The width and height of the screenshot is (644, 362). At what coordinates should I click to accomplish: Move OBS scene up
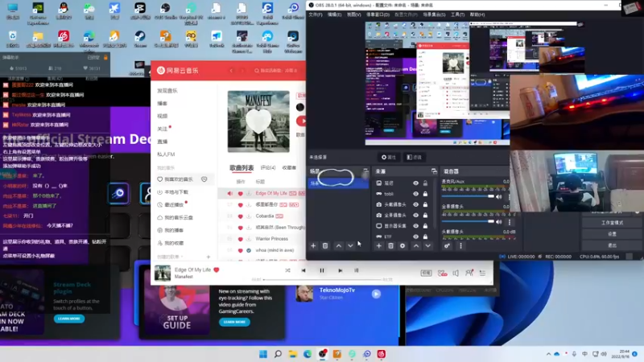(x=338, y=246)
